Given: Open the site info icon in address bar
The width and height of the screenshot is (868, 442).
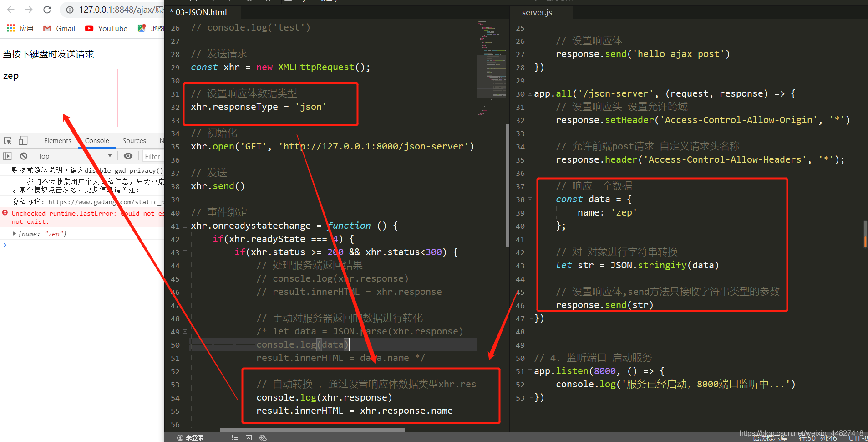Looking at the screenshot, I should click(70, 10).
